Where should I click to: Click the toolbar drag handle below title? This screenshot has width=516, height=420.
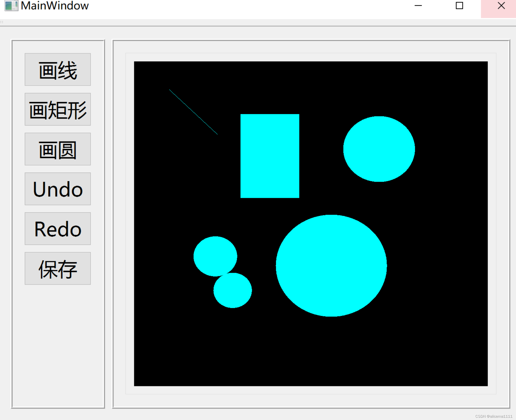coord(2,22)
